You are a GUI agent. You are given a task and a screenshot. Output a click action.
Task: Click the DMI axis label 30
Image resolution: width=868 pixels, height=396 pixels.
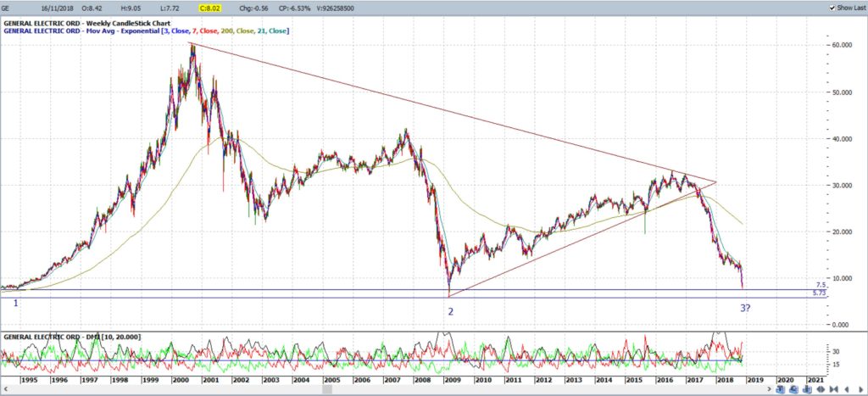837,352
